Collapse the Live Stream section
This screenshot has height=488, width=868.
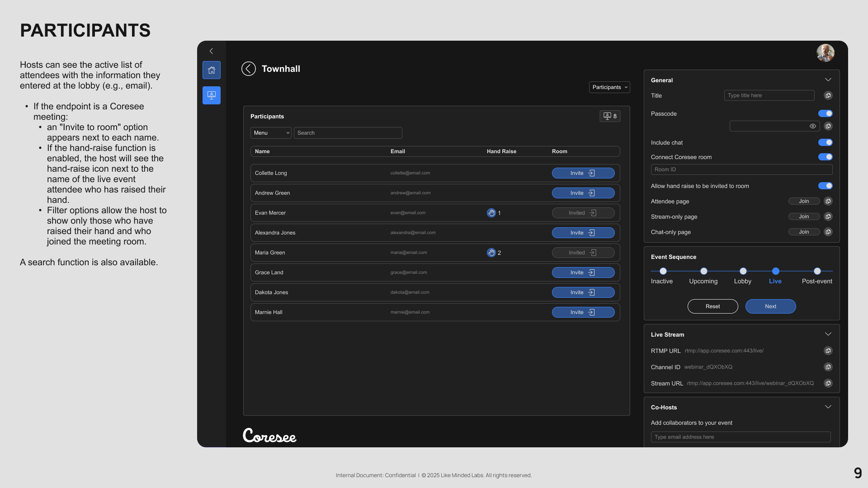pyautogui.click(x=828, y=334)
